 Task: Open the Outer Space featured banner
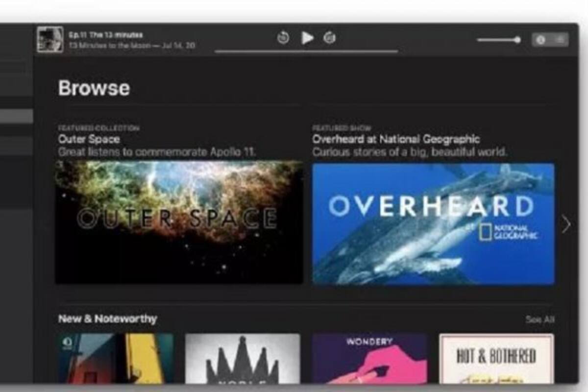pos(179,222)
